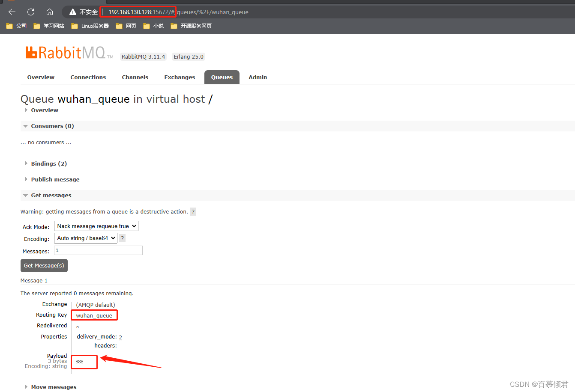Viewport: 575px width, 392px height.
Task: Focus the Messages count input field
Action: click(x=98, y=251)
